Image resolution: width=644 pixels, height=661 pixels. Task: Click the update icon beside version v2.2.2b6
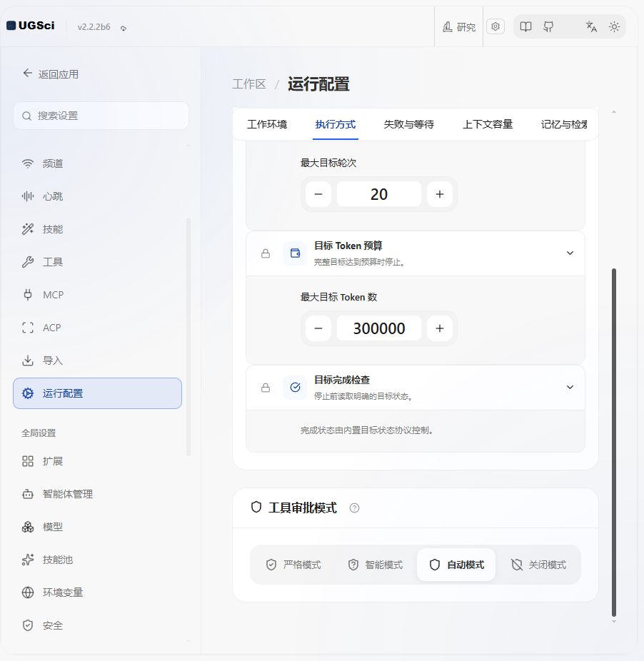pyautogui.click(x=124, y=28)
